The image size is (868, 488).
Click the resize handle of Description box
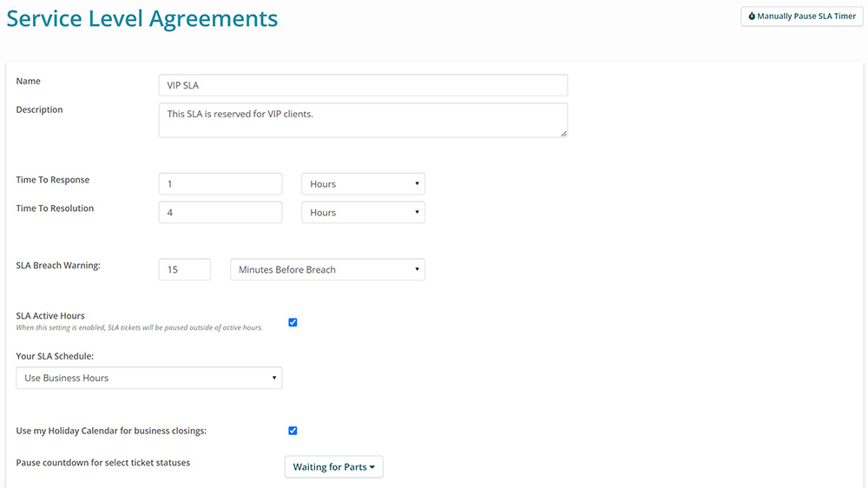click(563, 133)
